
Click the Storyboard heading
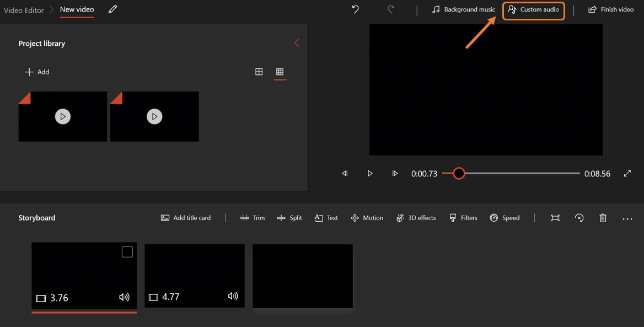37,218
